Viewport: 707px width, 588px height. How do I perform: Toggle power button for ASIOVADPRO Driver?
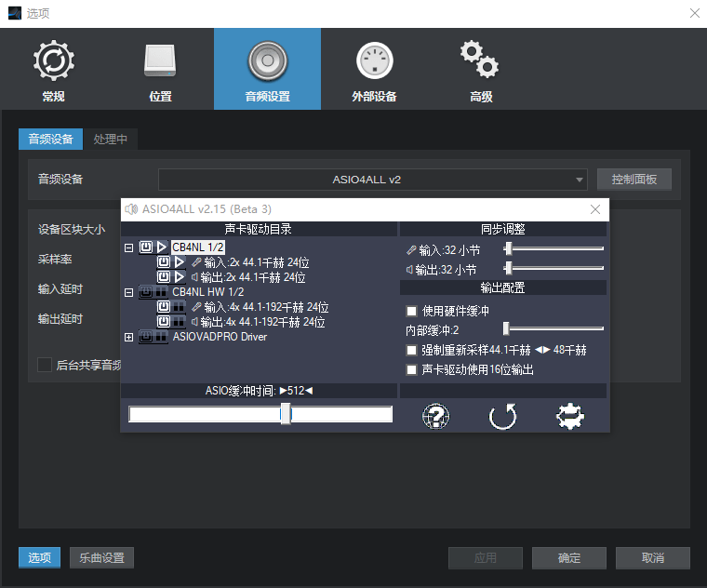point(146,337)
